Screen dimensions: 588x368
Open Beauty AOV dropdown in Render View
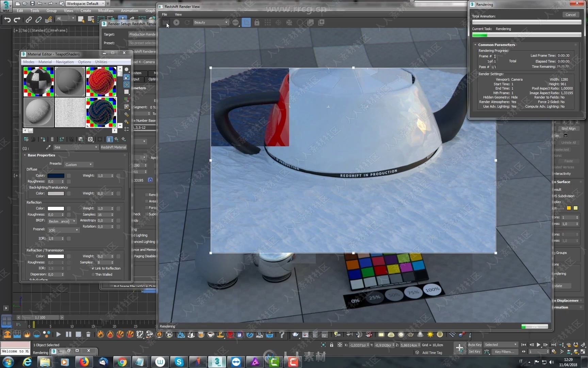(211, 22)
